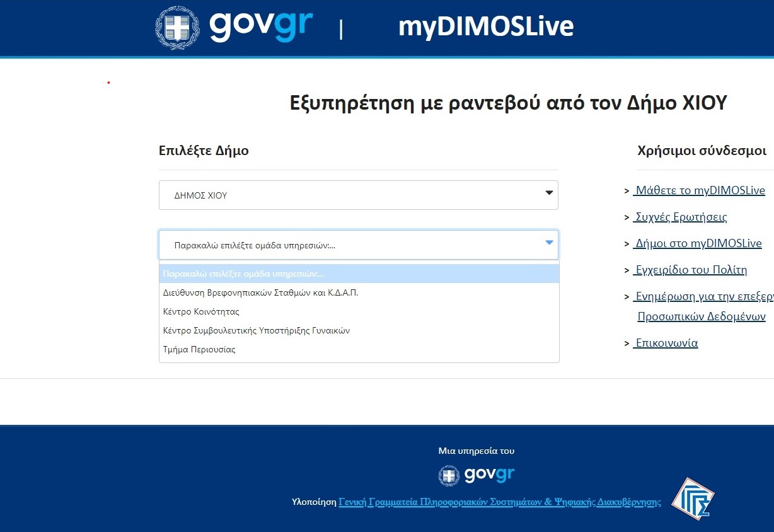The height and width of the screenshot is (532, 774).
Task: Click the arrow of the ΔΗΜΟΣ ΧΙΟΥ dropdown
Action: click(x=549, y=193)
